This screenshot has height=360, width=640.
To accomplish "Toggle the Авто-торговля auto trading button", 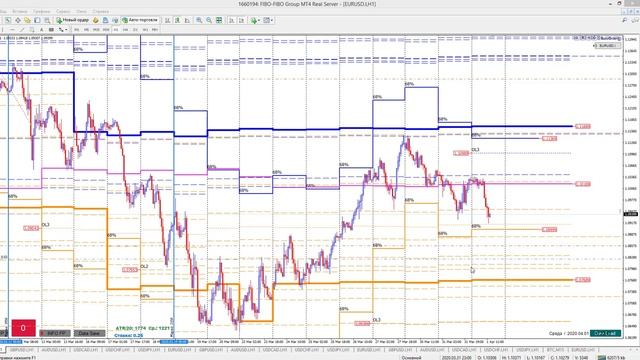I will (140, 20).
